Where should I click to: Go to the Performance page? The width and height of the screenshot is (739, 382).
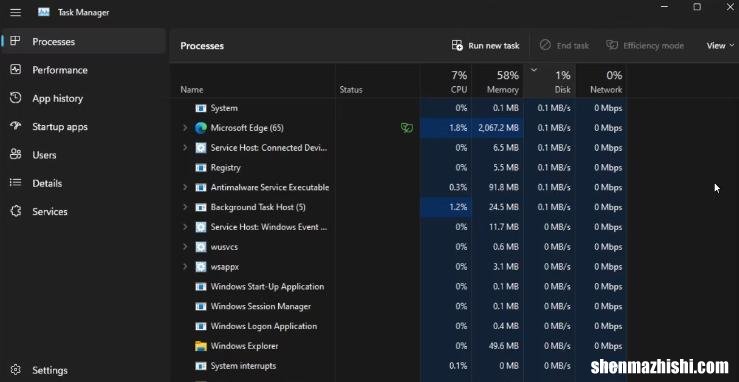point(84,70)
